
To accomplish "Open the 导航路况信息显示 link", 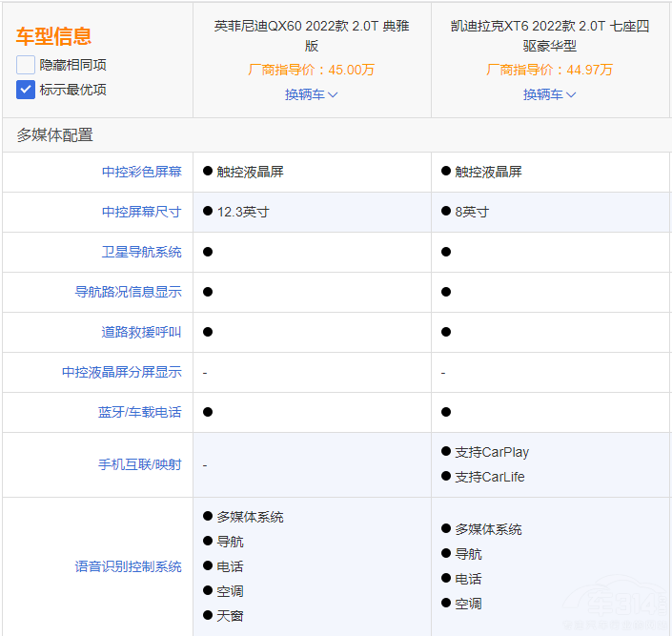I will point(128,292).
